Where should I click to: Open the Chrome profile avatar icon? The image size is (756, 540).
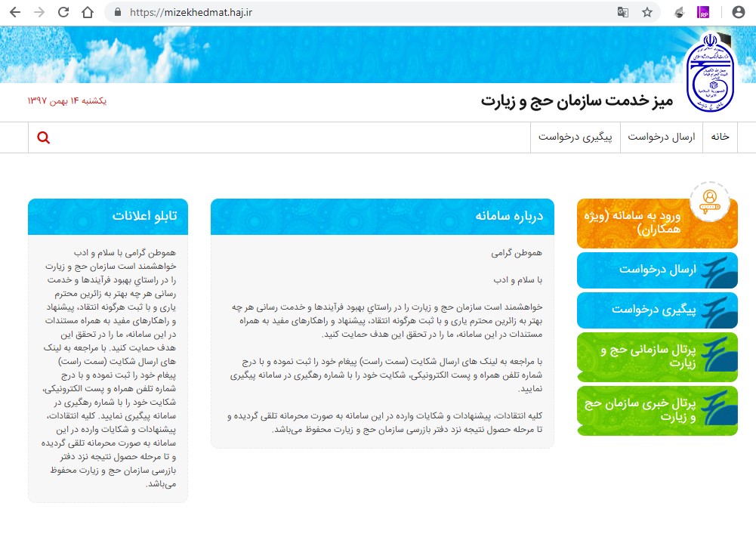point(738,12)
